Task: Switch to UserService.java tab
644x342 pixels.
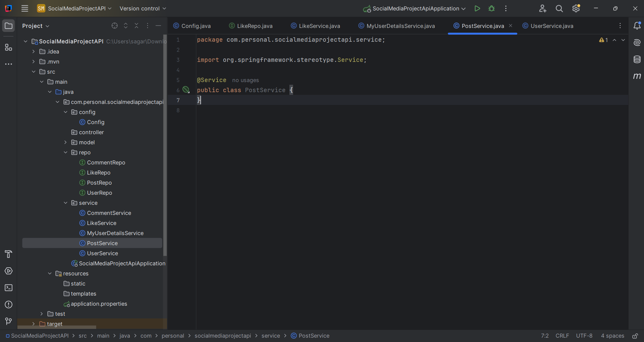Action: point(548,26)
